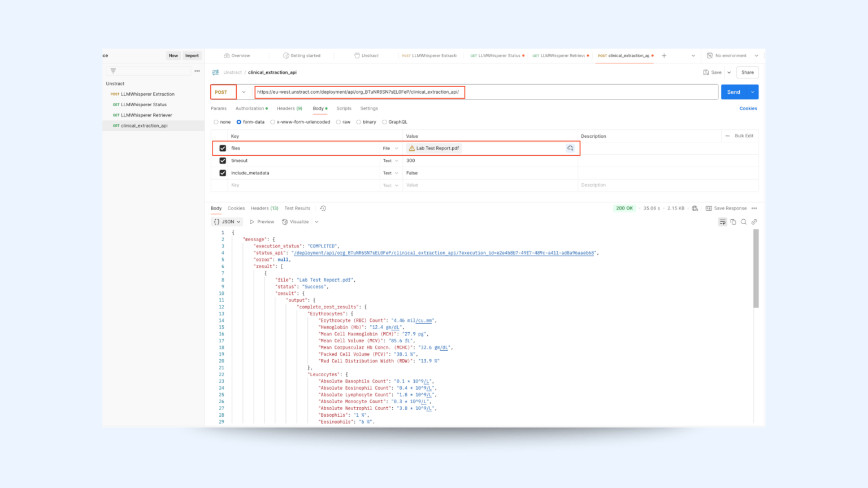Open search within the response body
Image resolution: width=868 pixels, height=488 pixels.
point(744,221)
